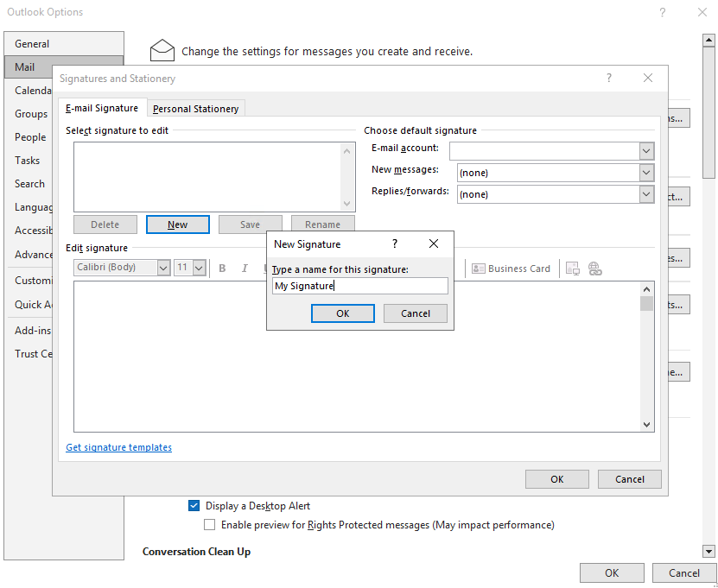Click the Outlook Options vertical scrollbar thumb
Screen dimensions: 718x588
pos(708,111)
